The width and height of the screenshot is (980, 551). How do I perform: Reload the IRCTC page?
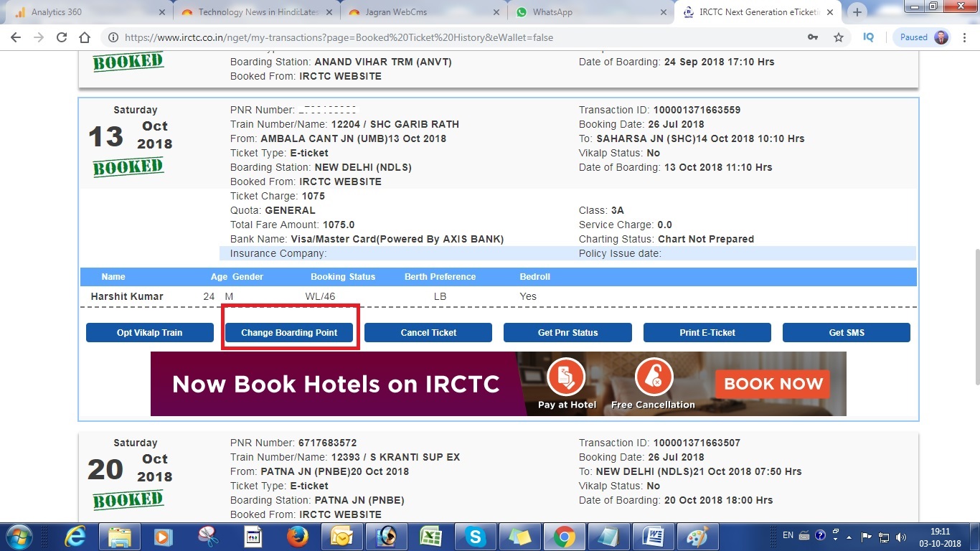(x=62, y=38)
